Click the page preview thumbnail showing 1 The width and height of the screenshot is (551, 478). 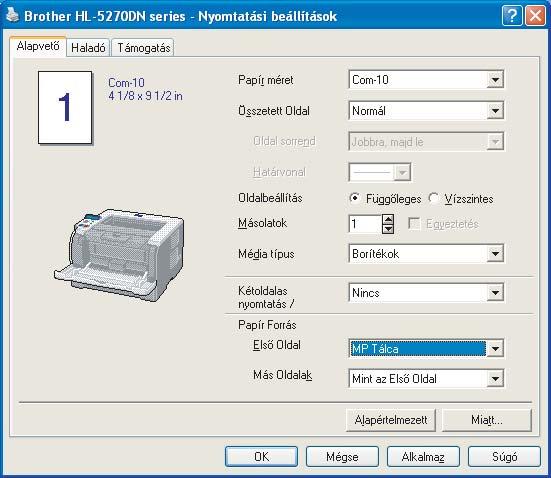tap(65, 108)
